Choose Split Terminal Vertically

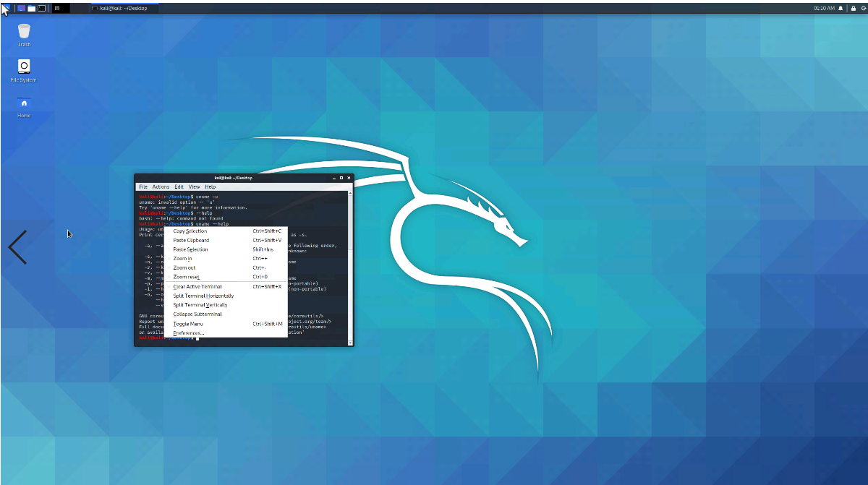(x=226, y=305)
